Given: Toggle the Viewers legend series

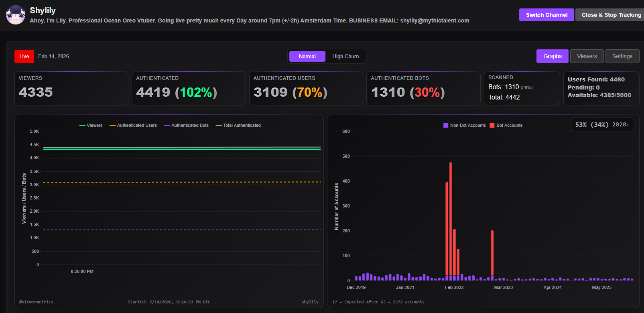Looking at the screenshot, I should pos(91,126).
